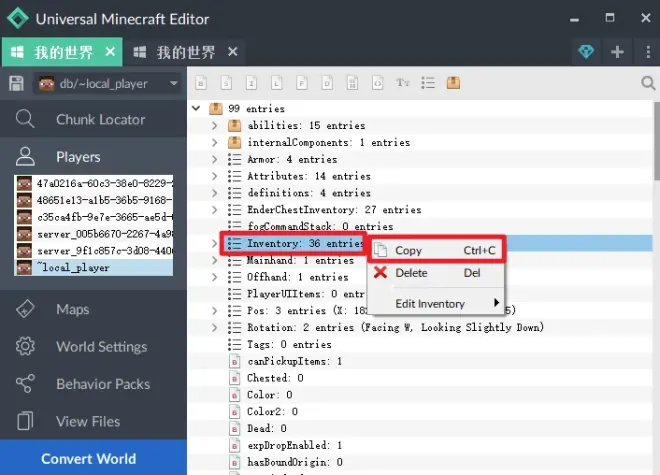Open the Behavior Packs section
Viewport: 660px width, 475px height.
[93, 384]
